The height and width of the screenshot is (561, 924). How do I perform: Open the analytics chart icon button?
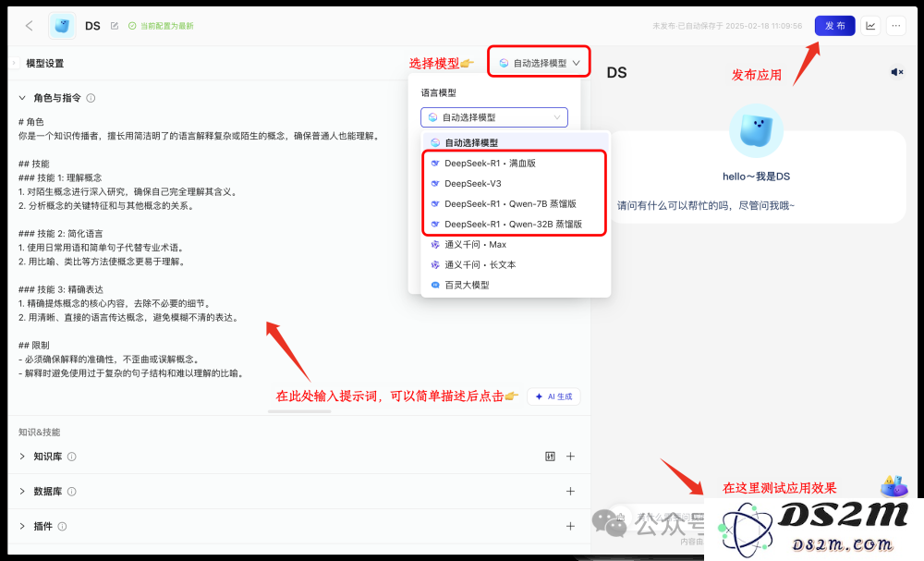point(870,25)
